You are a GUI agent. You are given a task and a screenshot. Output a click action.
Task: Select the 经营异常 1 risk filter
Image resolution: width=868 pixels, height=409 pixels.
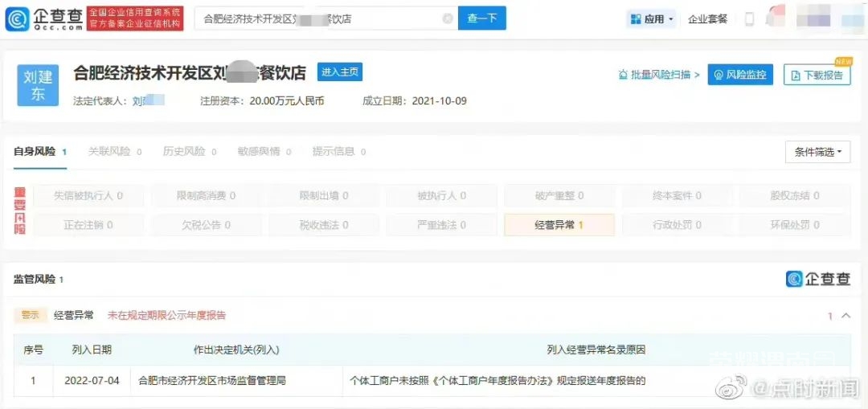click(559, 225)
